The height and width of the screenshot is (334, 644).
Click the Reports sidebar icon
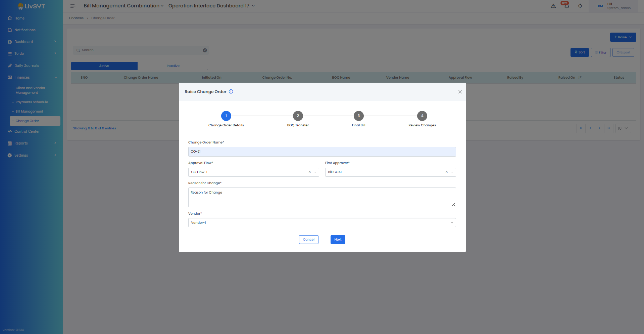click(10, 143)
